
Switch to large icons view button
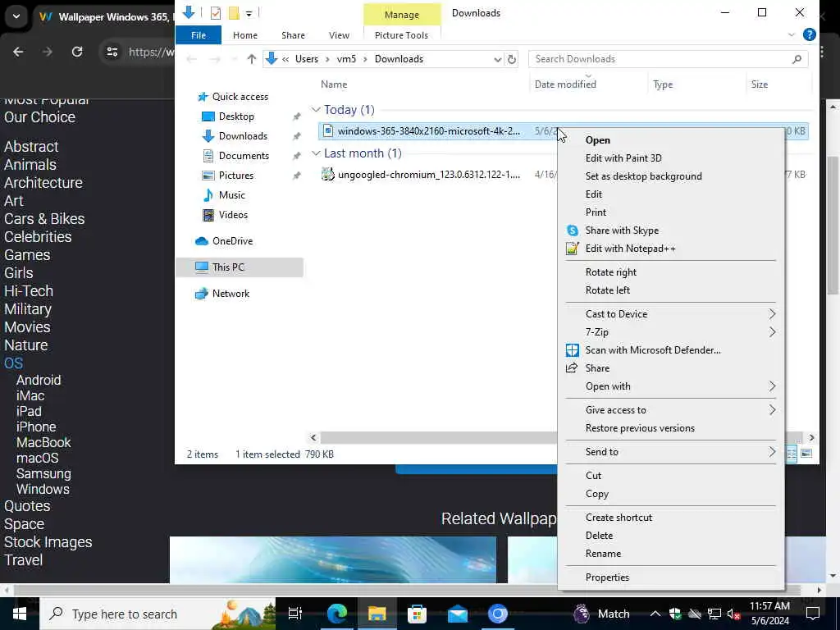806,454
